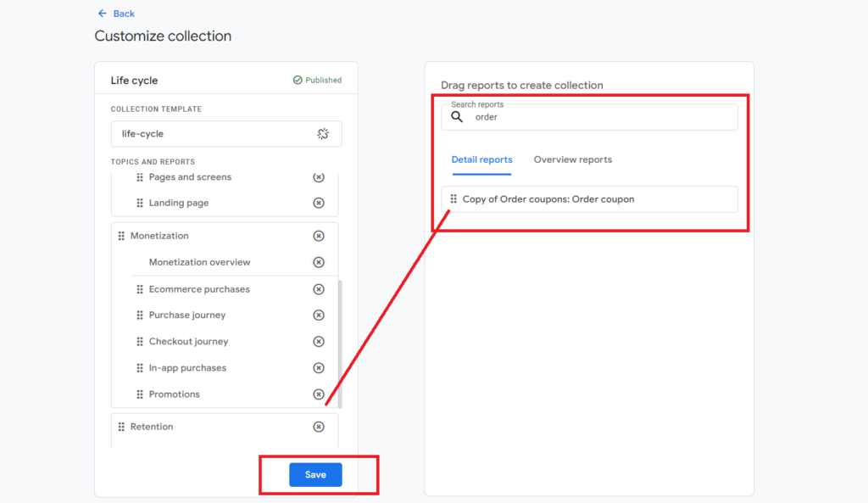Screen dimensions: 868x503
Task: Select the Detail reports tab
Action: (x=481, y=159)
